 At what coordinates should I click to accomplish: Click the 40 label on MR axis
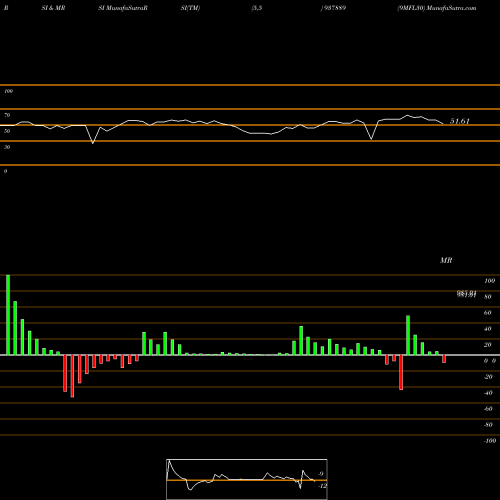pos(487,329)
